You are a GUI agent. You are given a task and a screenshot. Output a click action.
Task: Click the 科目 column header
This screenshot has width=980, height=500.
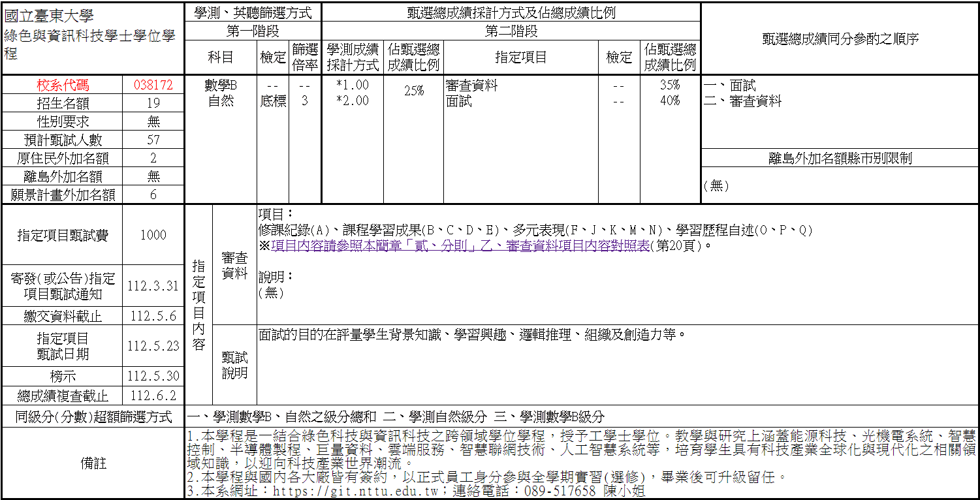(221, 57)
